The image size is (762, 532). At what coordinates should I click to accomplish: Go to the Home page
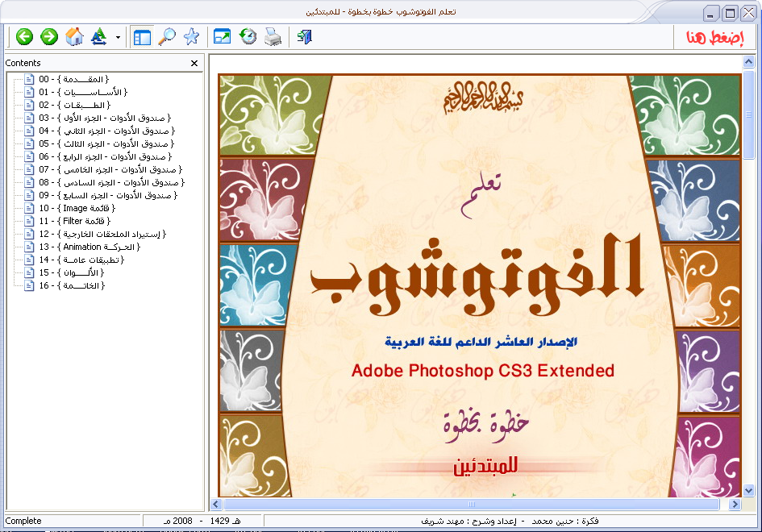click(74, 36)
